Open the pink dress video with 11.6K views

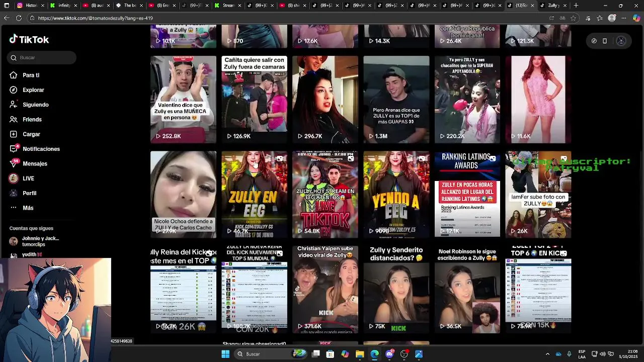coord(538,100)
